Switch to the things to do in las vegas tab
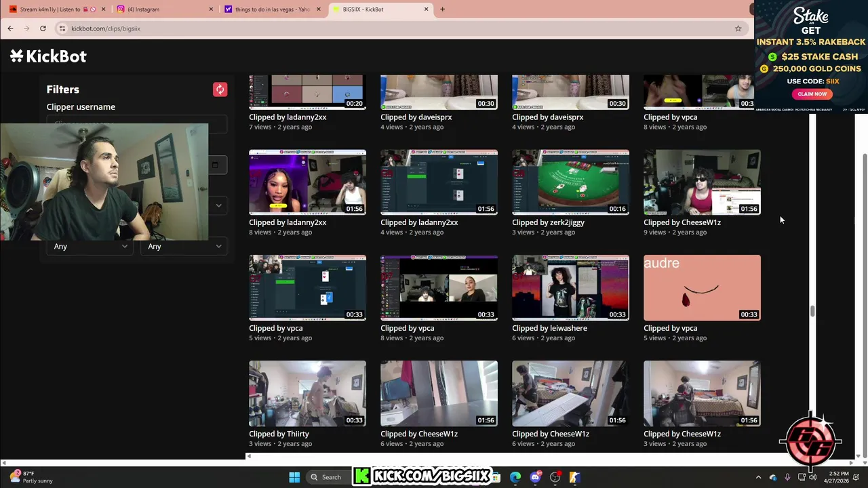 (271, 9)
